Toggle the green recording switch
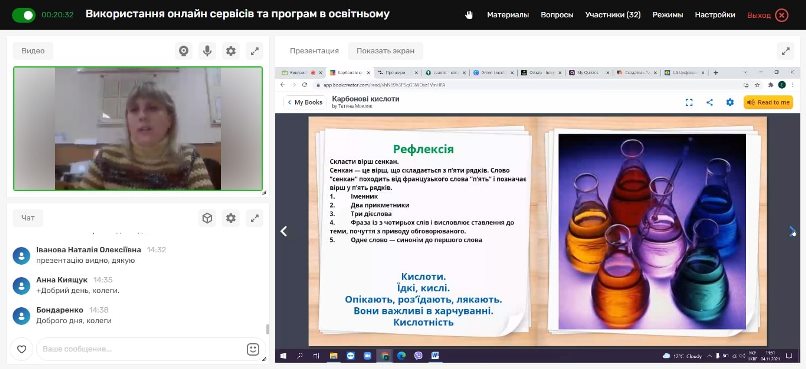806x369 pixels. tap(24, 15)
